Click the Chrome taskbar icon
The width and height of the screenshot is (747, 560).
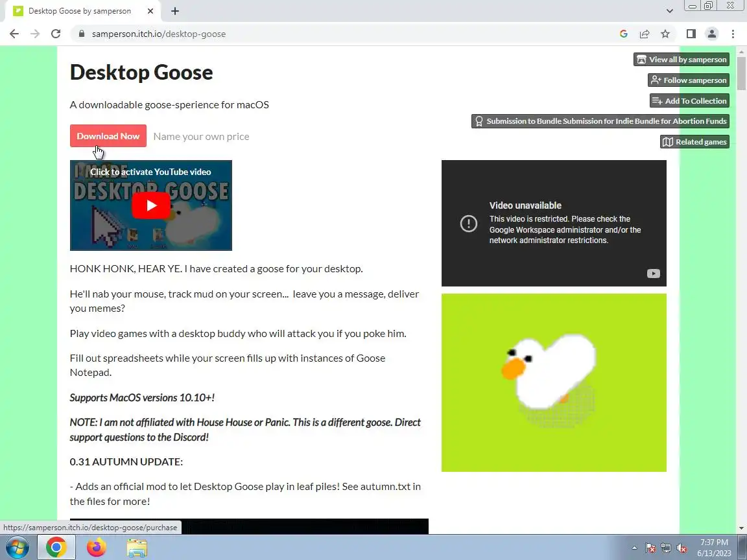click(56, 547)
